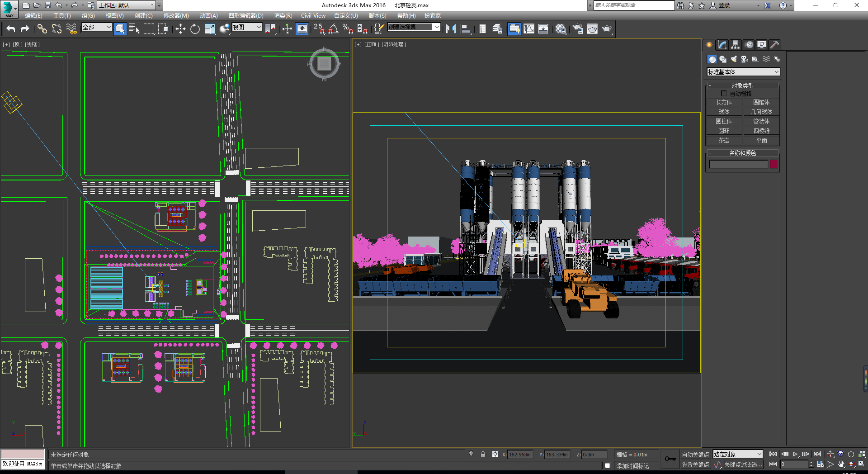This screenshot has height=474, width=868.
Task: Choose the Rectangular Selection Region tool
Action: pos(149,29)
